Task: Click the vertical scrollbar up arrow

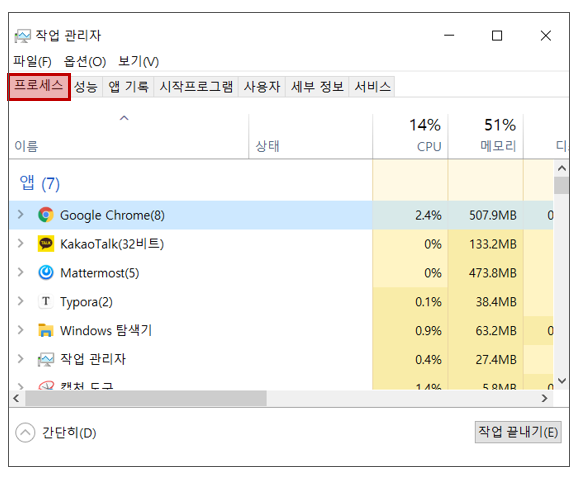Action: tap(562, 169)
